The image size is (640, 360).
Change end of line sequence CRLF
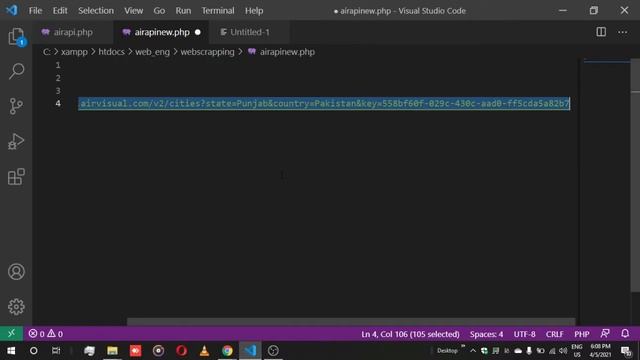pos(554,334)
